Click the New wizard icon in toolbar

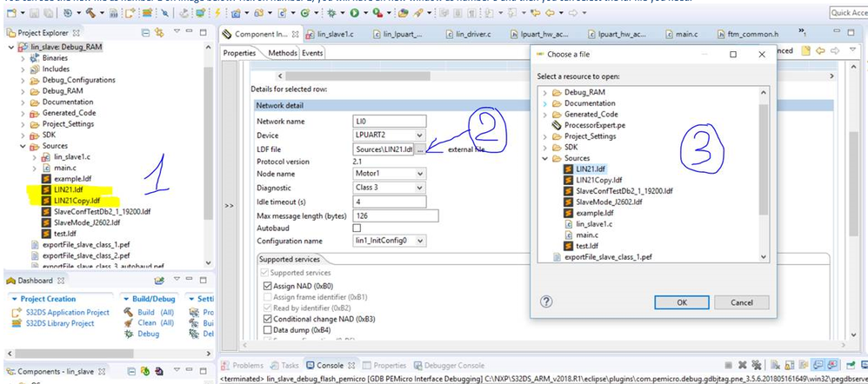(x=10, y=13)
